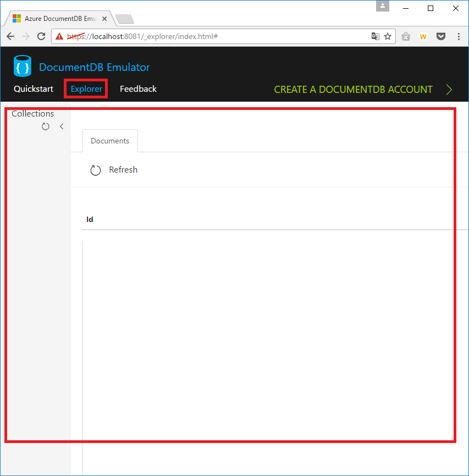Maximize the browser window
Image resolution: width=469 pixels, height=476 pixels.
tap(431, 8)
